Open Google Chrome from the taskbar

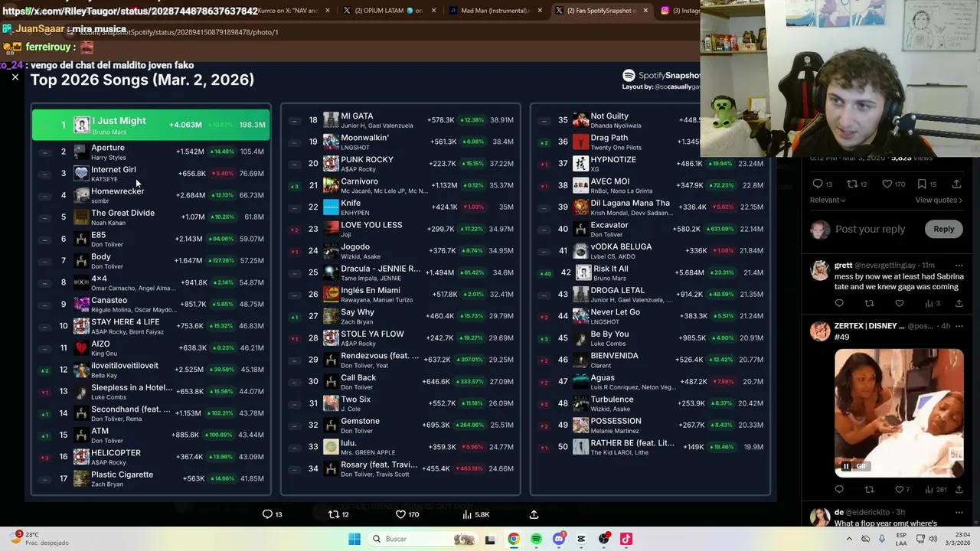coord(514,539)
